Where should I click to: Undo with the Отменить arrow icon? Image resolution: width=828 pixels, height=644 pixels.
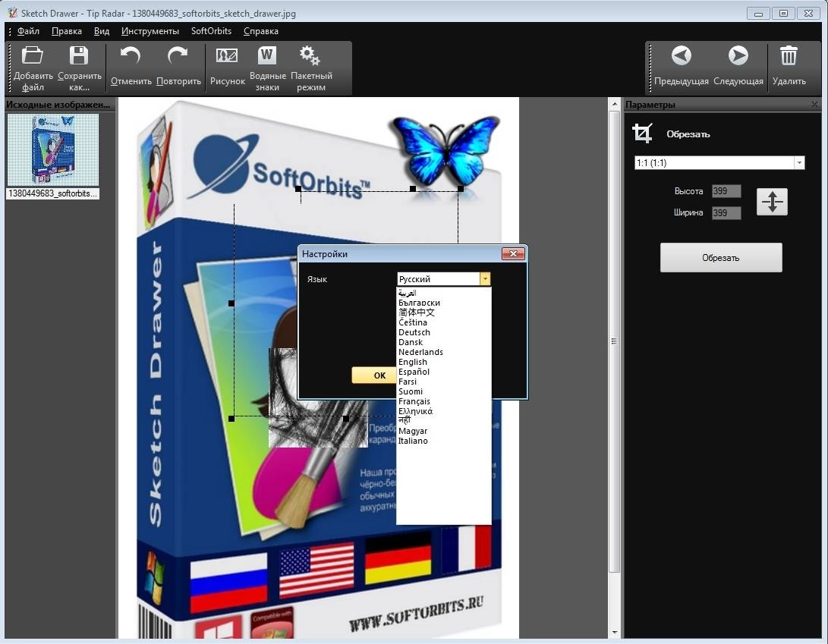tap(131, 55)
